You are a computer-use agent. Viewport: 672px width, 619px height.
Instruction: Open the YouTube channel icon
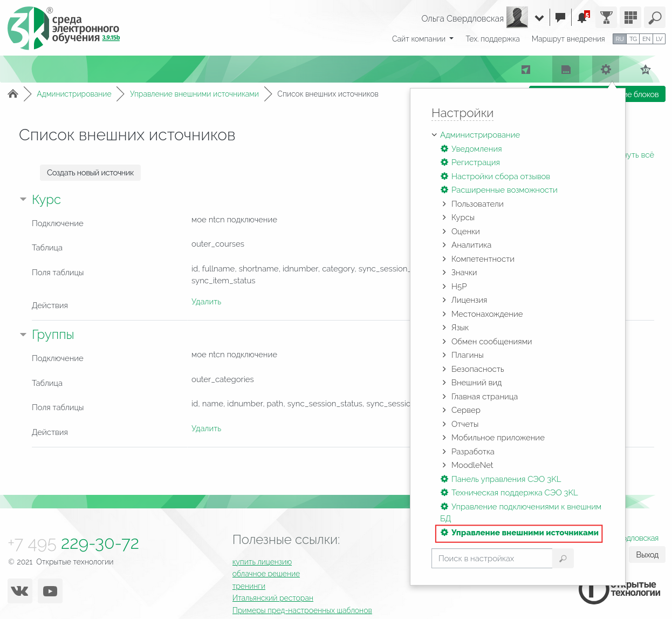tap(50, 591)
